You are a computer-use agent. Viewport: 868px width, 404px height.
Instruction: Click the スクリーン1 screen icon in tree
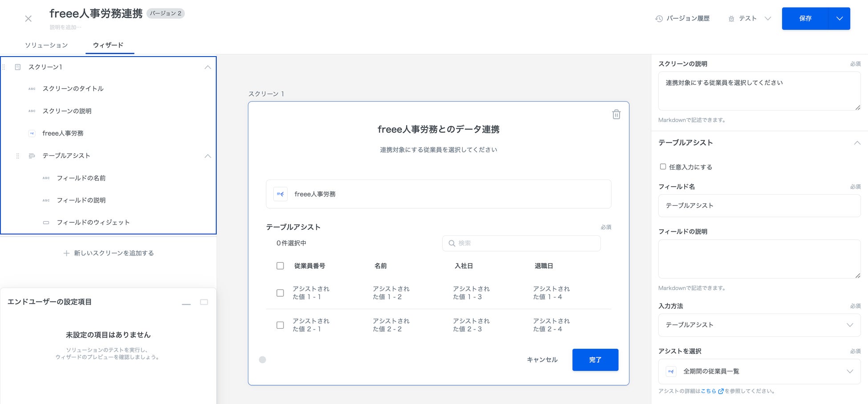pos(18,67)
